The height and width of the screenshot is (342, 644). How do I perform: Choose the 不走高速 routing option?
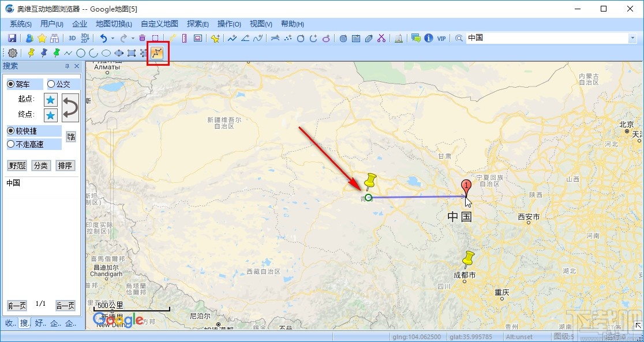point(12,144)
